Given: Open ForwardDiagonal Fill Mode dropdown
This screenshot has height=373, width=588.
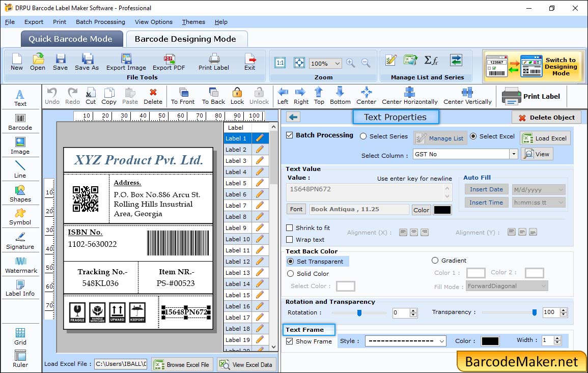Looking at the screenshot, I should pyautogui.click(x=543, y=286).
